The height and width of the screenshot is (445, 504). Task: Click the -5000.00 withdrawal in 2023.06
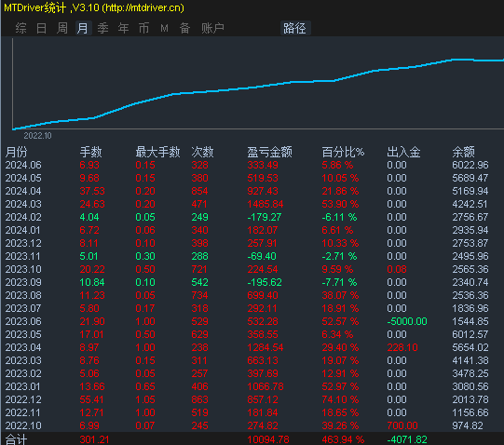click(407, 321)
